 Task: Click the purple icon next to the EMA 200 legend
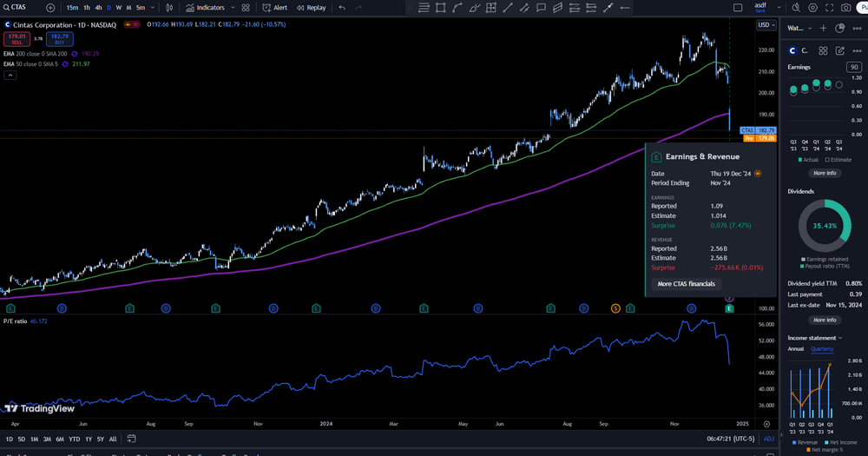pos(74,54)
